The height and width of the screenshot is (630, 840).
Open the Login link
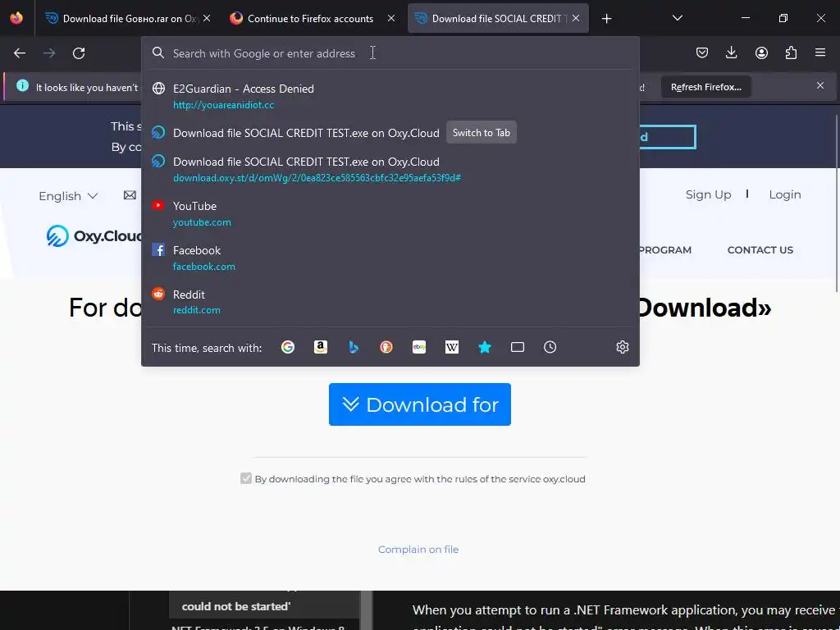point(785,194)
